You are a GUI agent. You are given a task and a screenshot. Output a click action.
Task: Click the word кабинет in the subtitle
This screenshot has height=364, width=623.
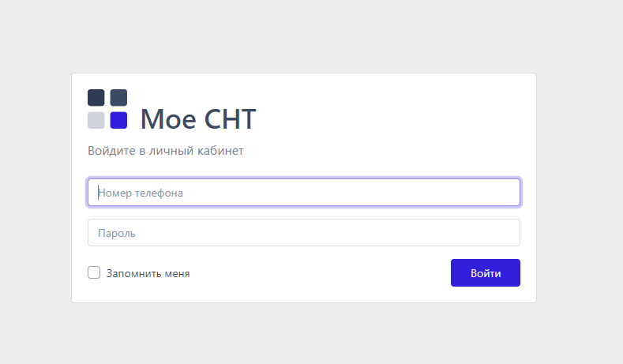(220, 151)
